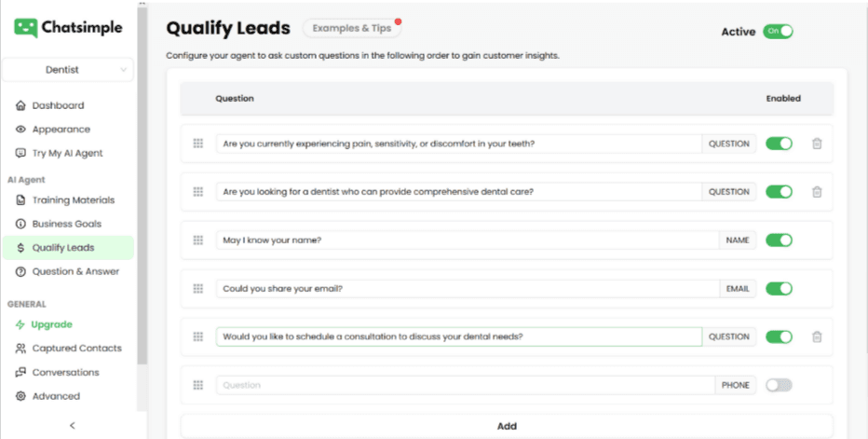Click the sidebar vertical scrollbar
This screenshot has width=868, height=439.
point(142,186)
